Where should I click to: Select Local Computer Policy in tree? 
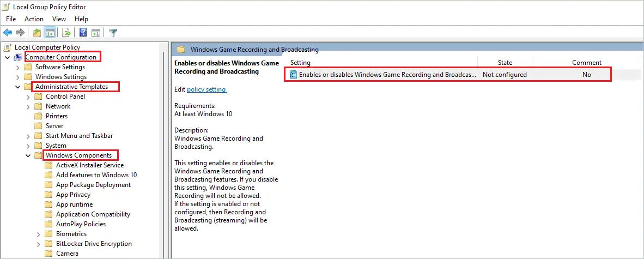pos(47,47)
